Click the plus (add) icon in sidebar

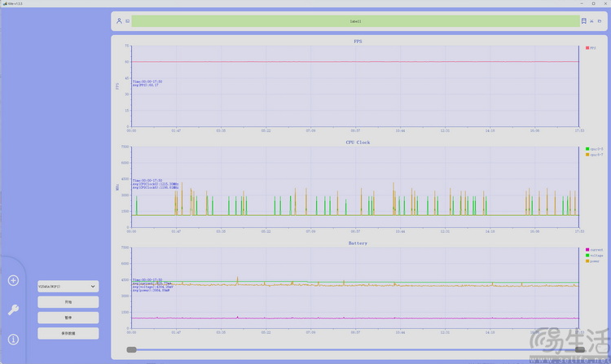tap(13, 281)
